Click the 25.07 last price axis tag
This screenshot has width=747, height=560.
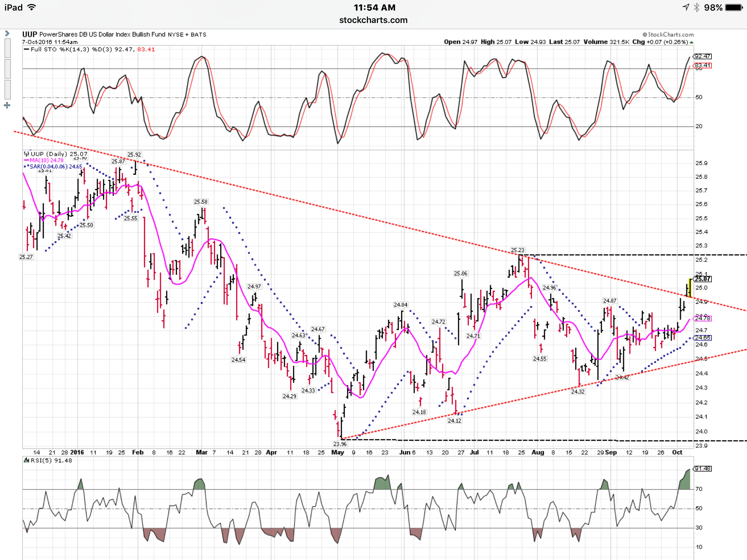pos(703,279)
